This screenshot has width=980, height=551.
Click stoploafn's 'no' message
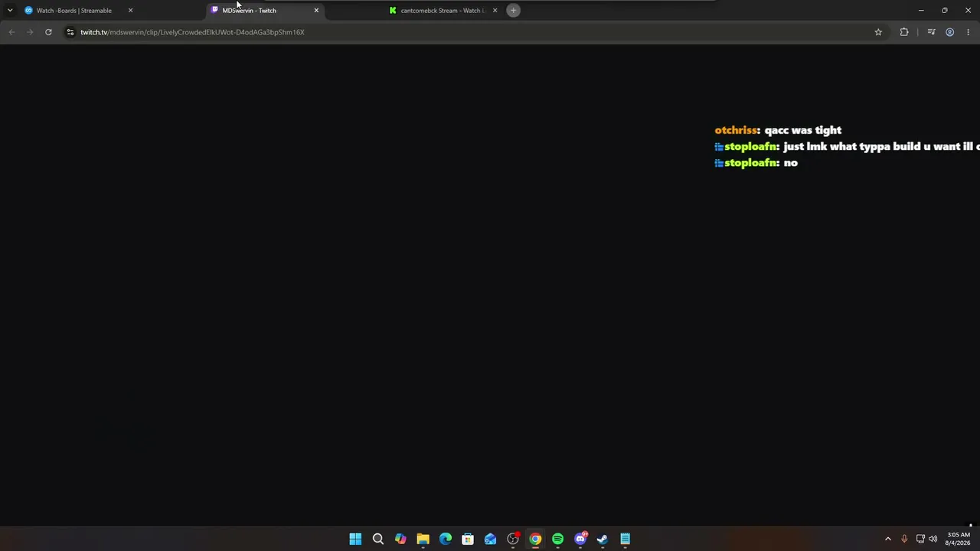coord(791,163)
